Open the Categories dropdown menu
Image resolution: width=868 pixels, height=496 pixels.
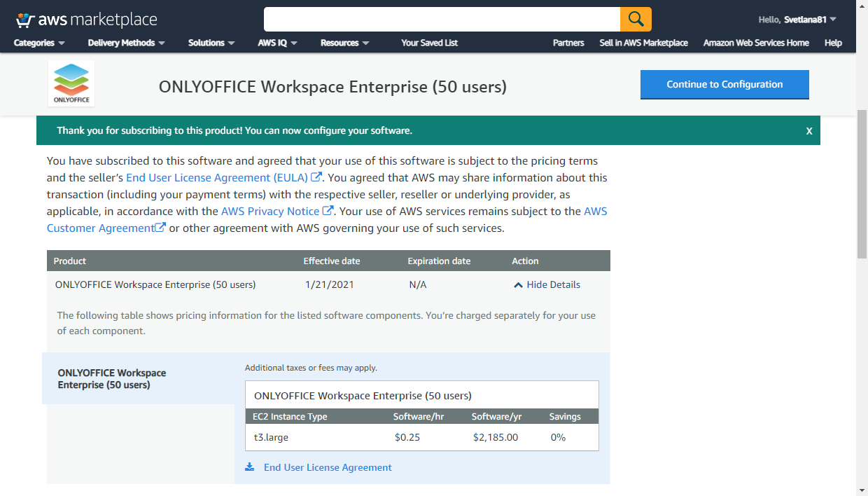click(x=39, y=43)
